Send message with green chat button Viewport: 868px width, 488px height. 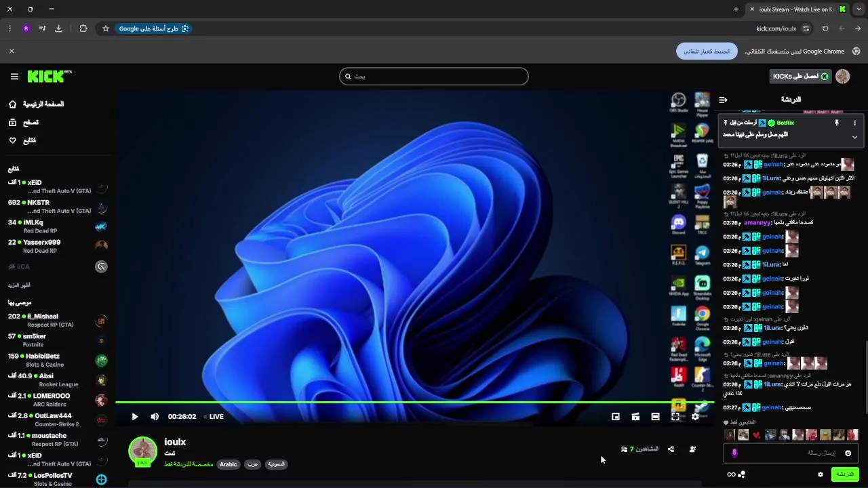(845, 474)
